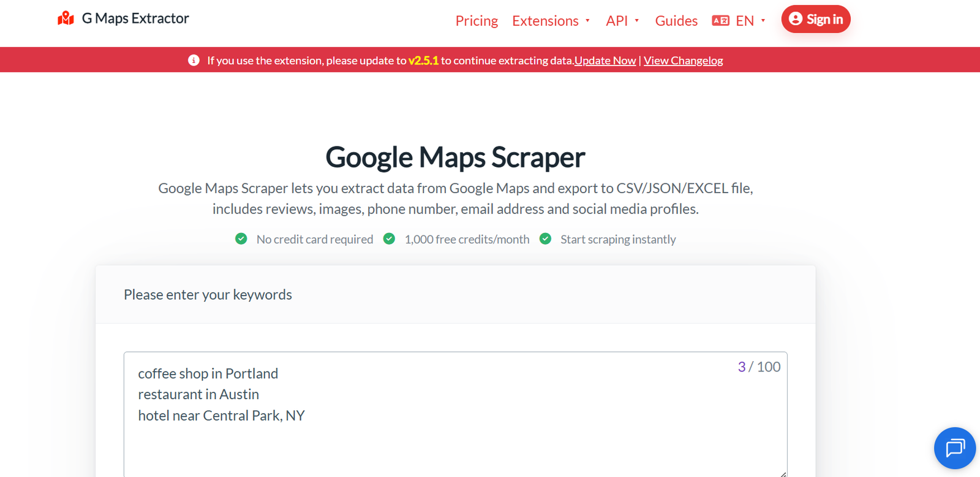
Task: Click the resize grip of the keywords box
Action: [783, 473]
